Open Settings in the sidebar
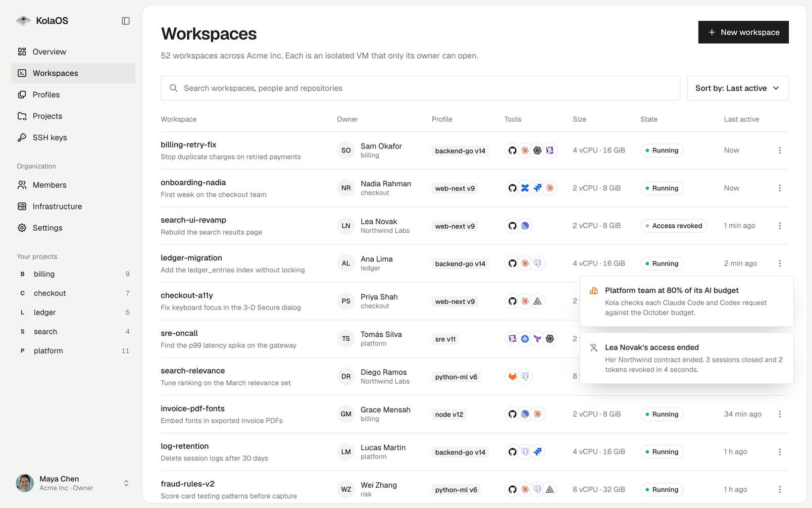Viewport: 812px width, 508px height. click(x=73, y=228)
